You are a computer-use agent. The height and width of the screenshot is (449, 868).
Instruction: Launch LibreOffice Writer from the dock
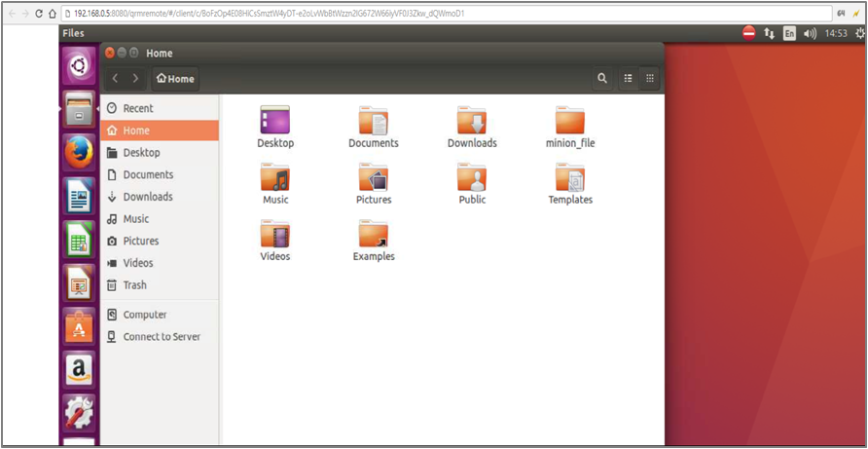click(79, 195)
